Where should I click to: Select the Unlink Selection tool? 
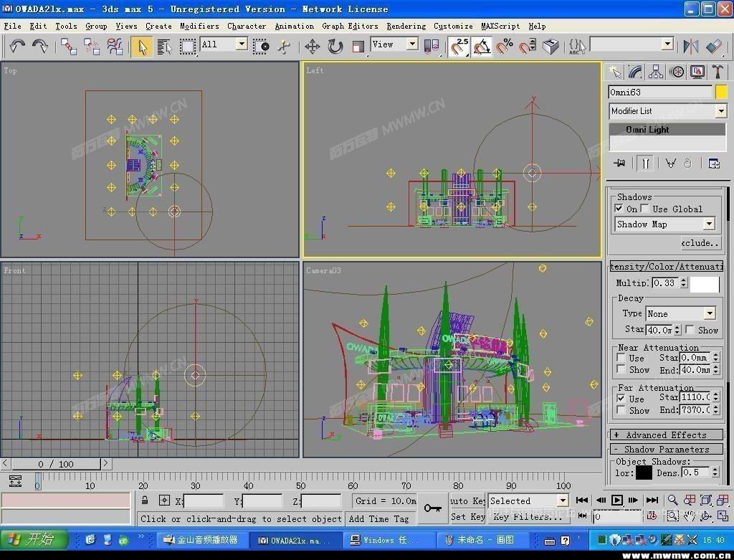pos(92,47)
